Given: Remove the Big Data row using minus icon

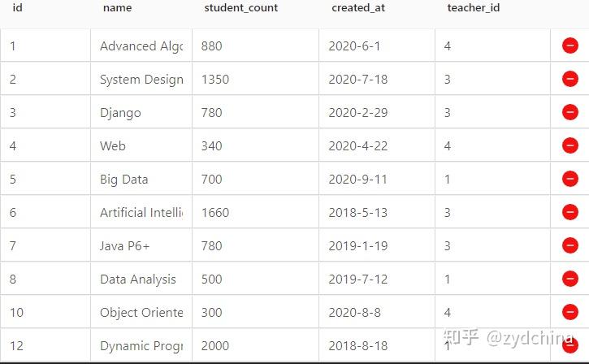Looking at the screenshot, I should coord(570,180).
